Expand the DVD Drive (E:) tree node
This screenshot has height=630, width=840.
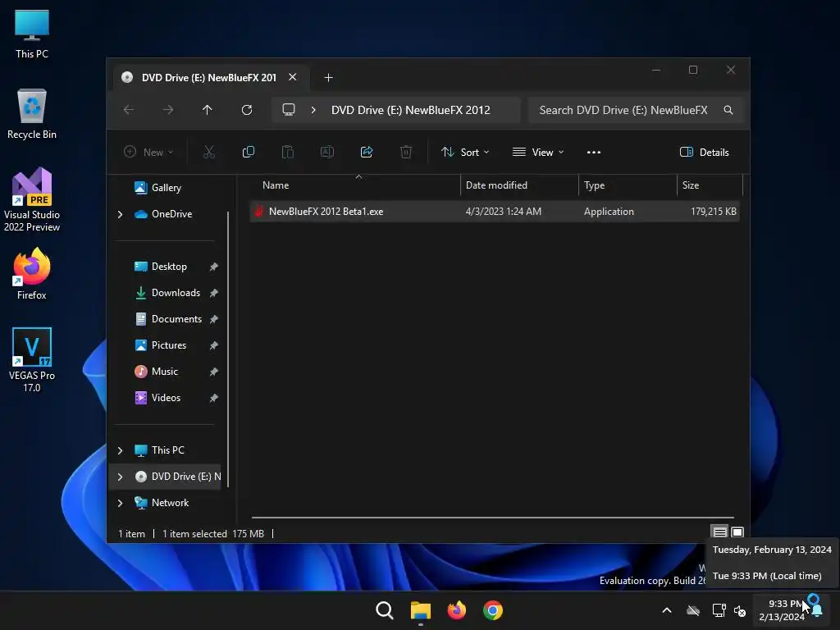[120, 477]
